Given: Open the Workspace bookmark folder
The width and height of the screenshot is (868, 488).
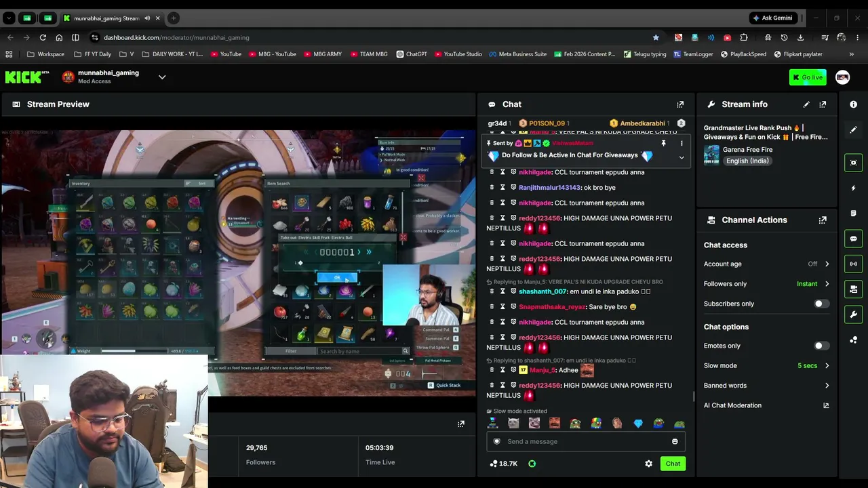Looking at the screenshot, I should (x=46, y=54).
